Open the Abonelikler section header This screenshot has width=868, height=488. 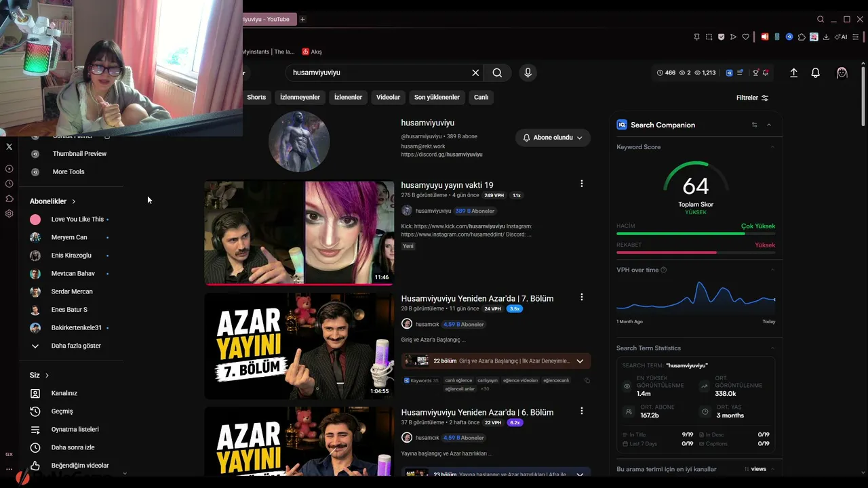pos(53,201)
